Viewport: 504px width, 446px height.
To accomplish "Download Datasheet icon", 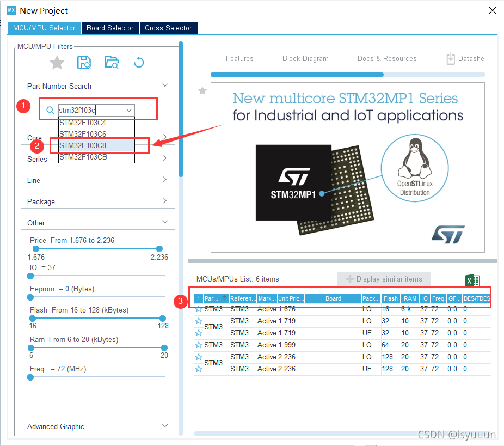I will tap(451, 58).
